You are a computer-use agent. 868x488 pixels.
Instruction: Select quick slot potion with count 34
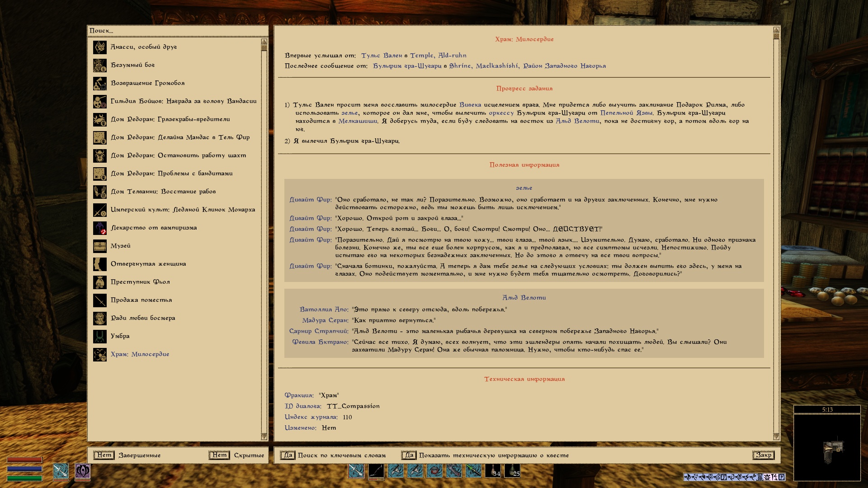click(x=493, y=471)
